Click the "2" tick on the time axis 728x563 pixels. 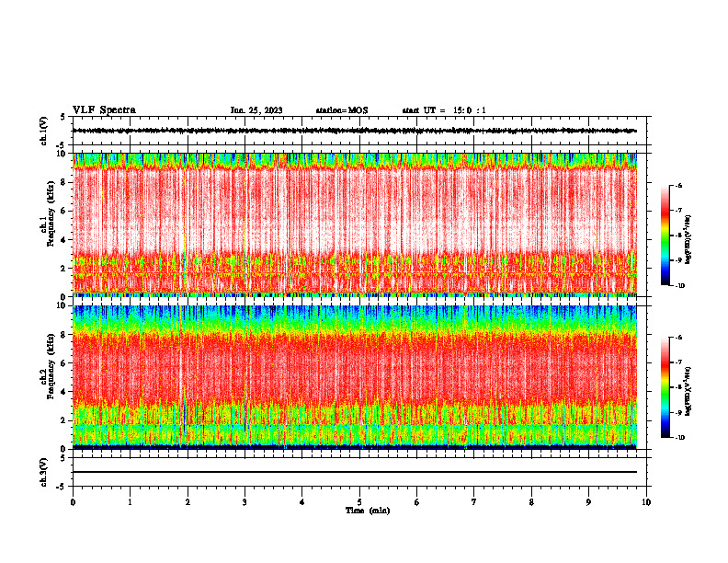pos(188,502)
